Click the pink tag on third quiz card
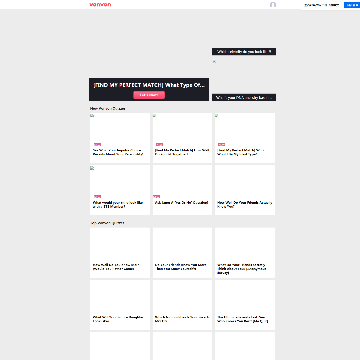 [x=221, y=145]
